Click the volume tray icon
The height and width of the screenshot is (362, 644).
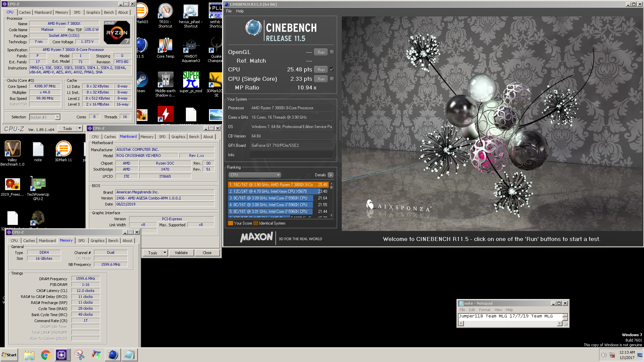(x=604, y=355)
